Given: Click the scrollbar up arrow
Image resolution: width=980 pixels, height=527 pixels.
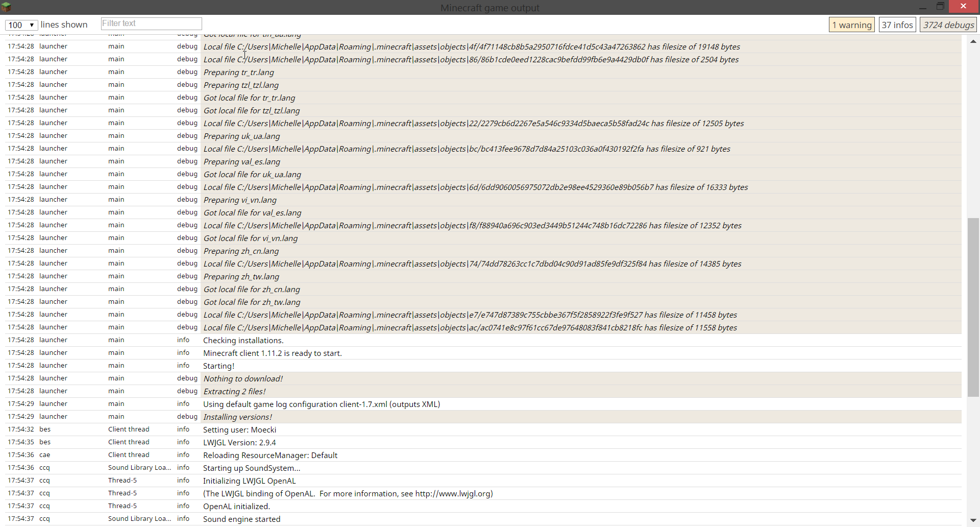Looking at the screenshot, I should click(x=973, y=41).
